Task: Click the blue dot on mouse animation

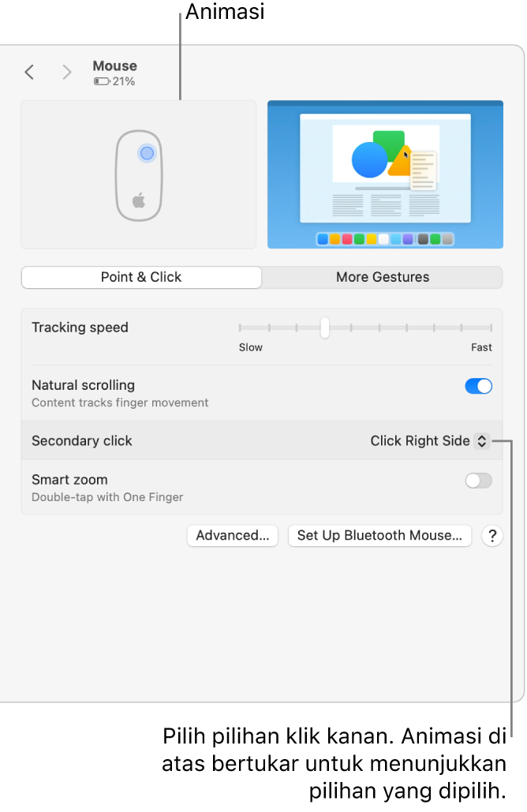Action: (147, 153)
